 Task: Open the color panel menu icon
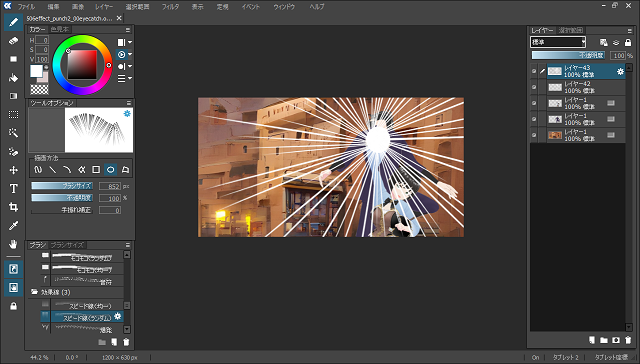[128, 30]
